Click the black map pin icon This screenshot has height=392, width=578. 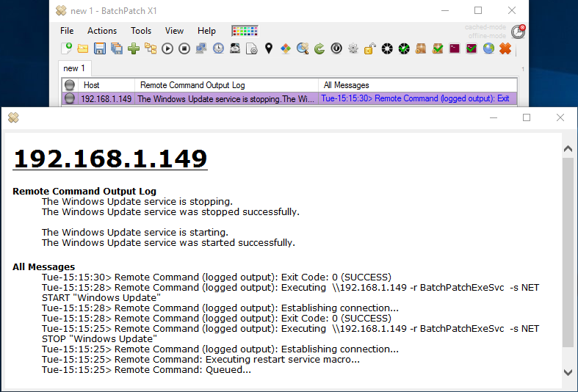[x=269, y=48]
